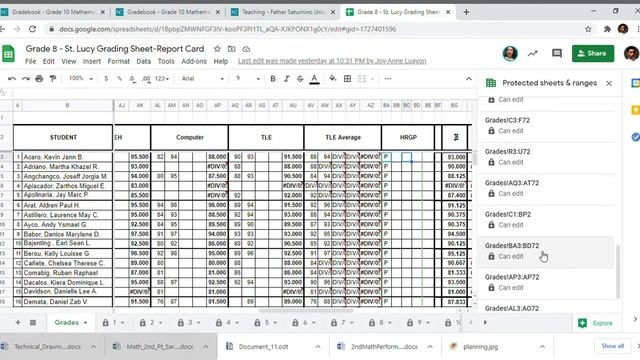Open the fill color picker
The image size is (640, 360).
click(333, 78)
